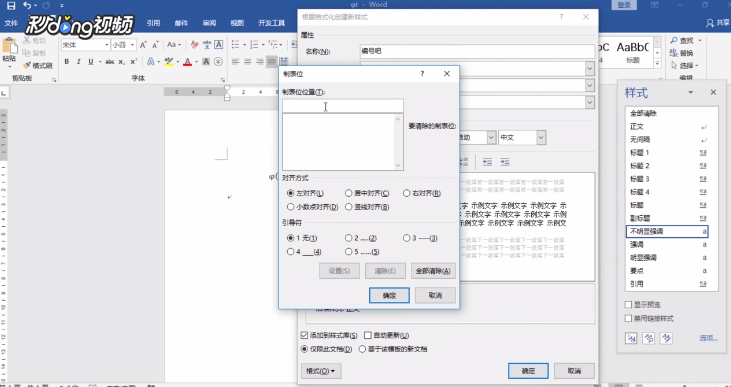Open the 文件 menu tab
Viewport: 731px width, 387px height.
[x=11, y=23]
